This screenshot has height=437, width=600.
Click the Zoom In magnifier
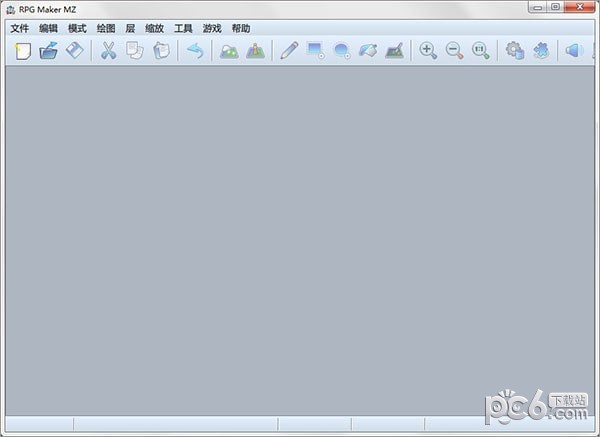(428, 51)
